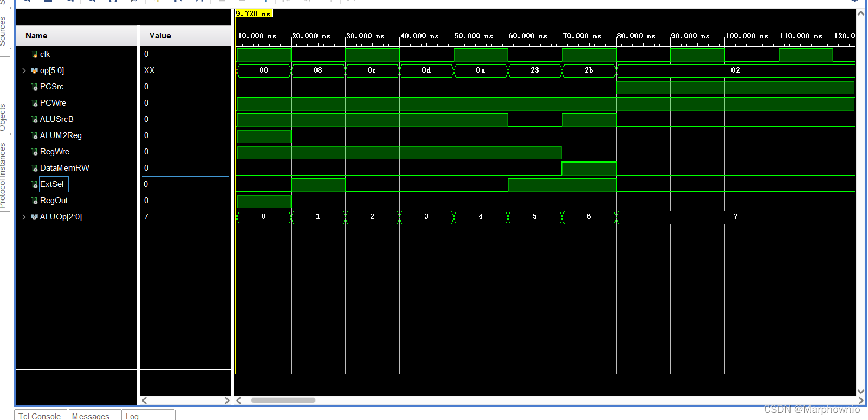868x420 pixels.
Task: Click the op bus segment 00
Action: tap(264, 70)
